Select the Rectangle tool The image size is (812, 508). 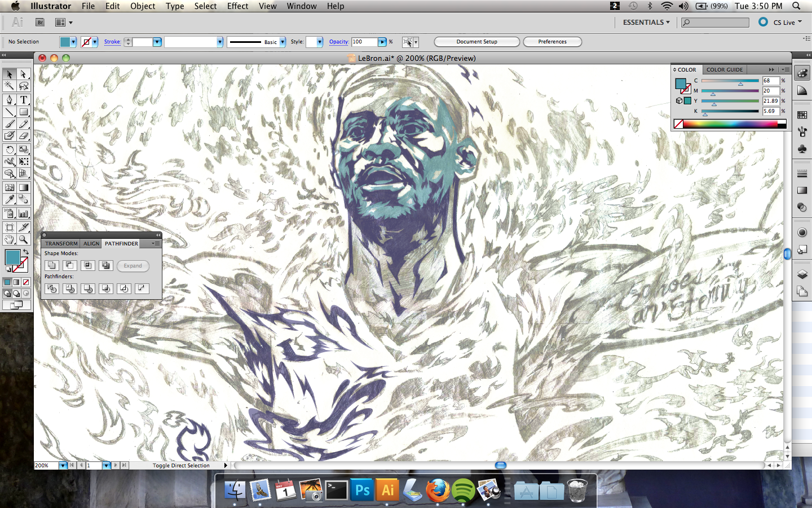[x=23, y=112]
